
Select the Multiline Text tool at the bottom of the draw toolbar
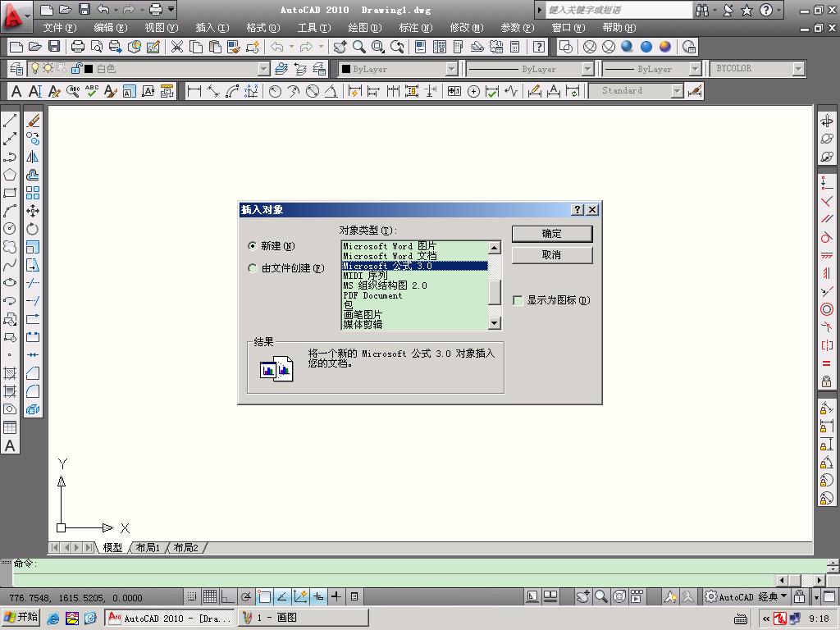[x=10, y=445]
